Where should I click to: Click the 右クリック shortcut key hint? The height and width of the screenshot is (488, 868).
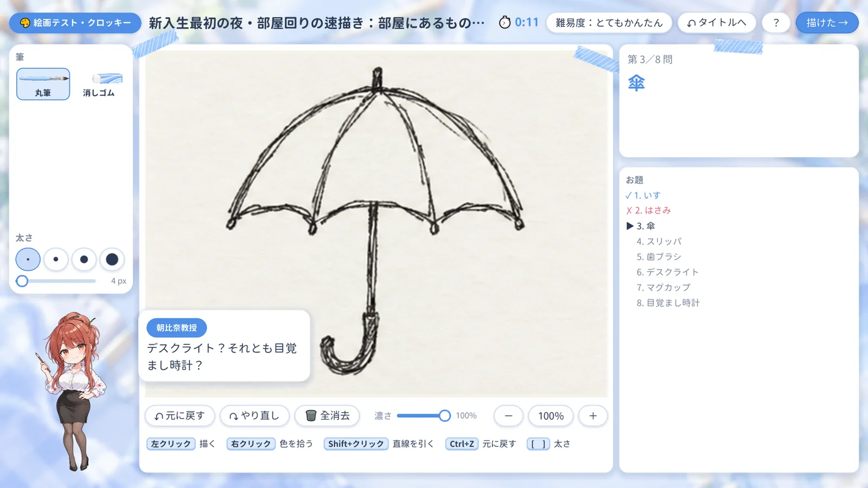click(x=251, y=444)
